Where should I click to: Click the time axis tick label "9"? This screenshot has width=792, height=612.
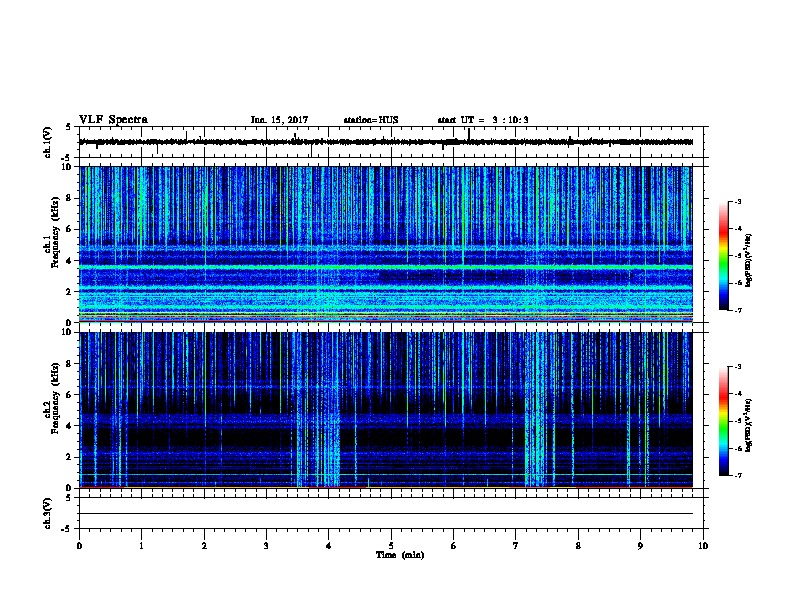coord(640,546)
